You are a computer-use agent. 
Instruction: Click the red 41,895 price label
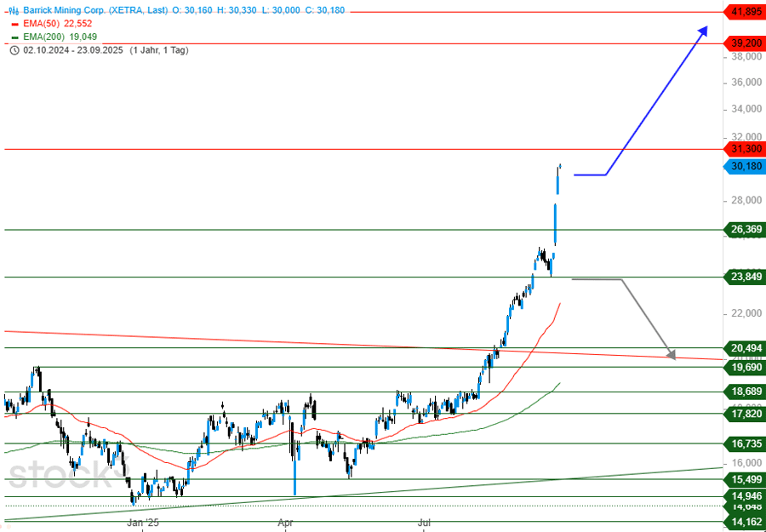(x=745, y=12)
